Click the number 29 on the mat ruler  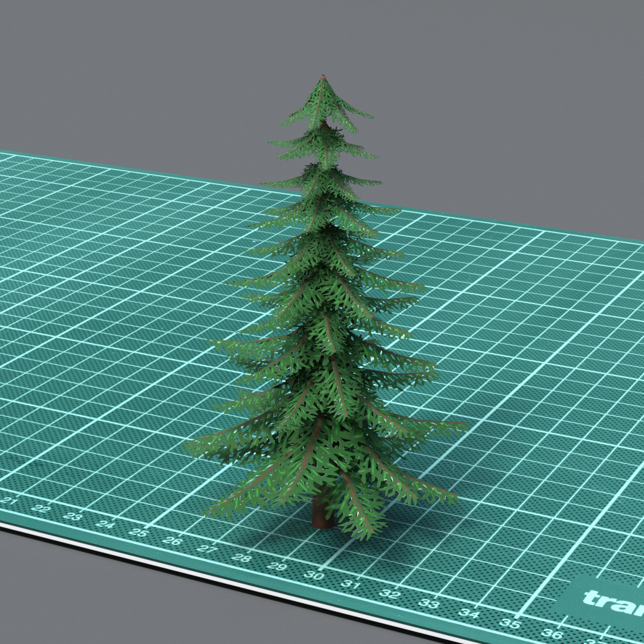tap(277, 566)
